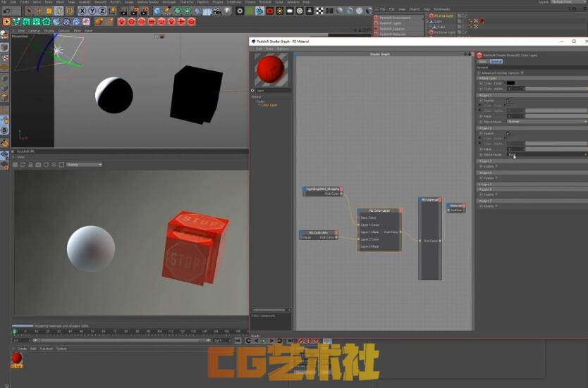Open Layer 1 Blend Mode dropdown
The width and height of the screenshot is (588, 388).
click(x=546, y=122)
